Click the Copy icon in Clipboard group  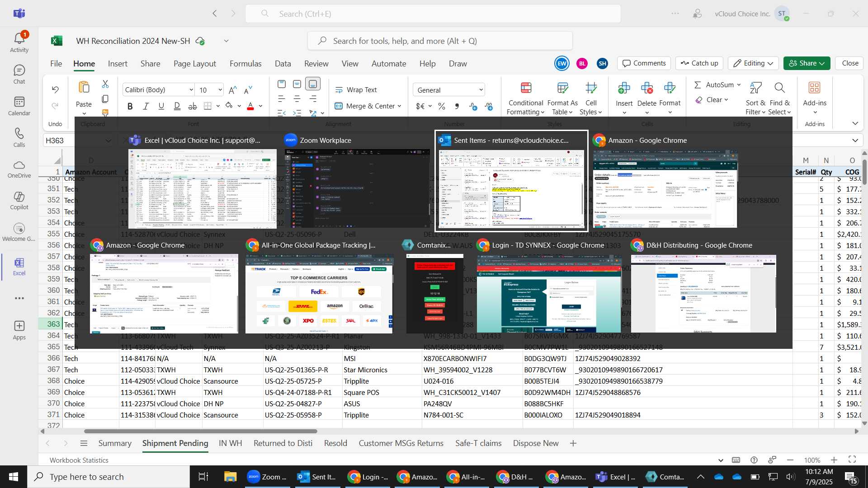[x=105, y=99]
